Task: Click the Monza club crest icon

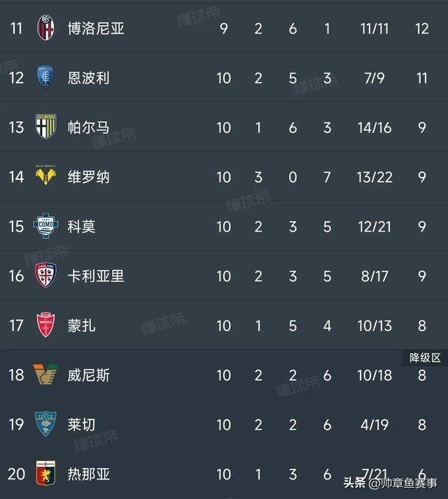Action: point(46,325)
